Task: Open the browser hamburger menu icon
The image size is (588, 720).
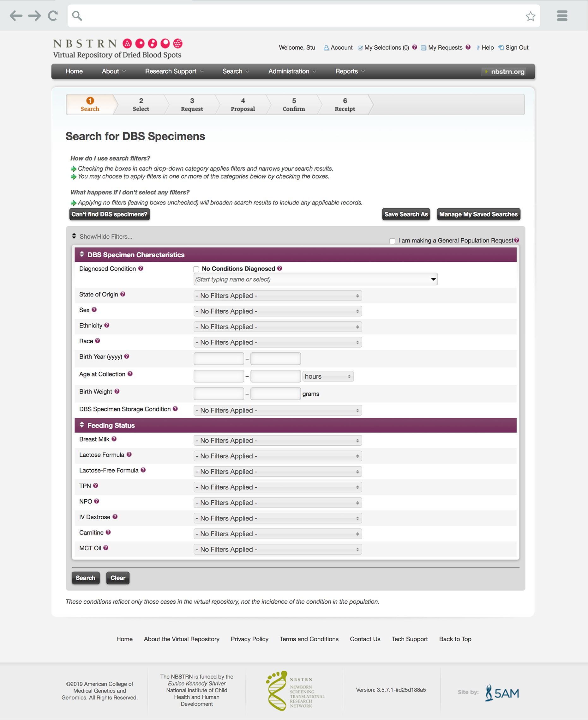Action: tap(562, 15)
